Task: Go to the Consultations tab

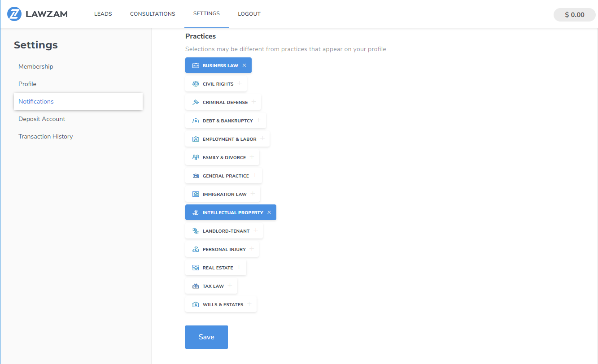Action: pos(153,14)
